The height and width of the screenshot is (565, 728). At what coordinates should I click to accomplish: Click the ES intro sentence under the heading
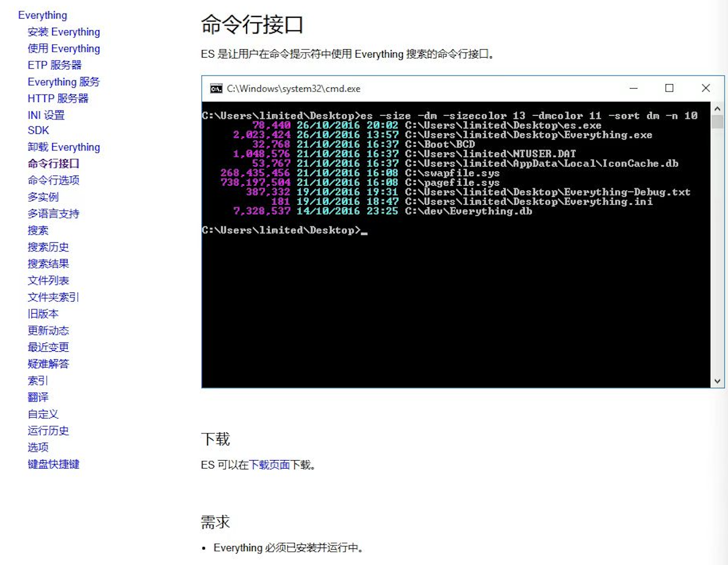[348, 54]
